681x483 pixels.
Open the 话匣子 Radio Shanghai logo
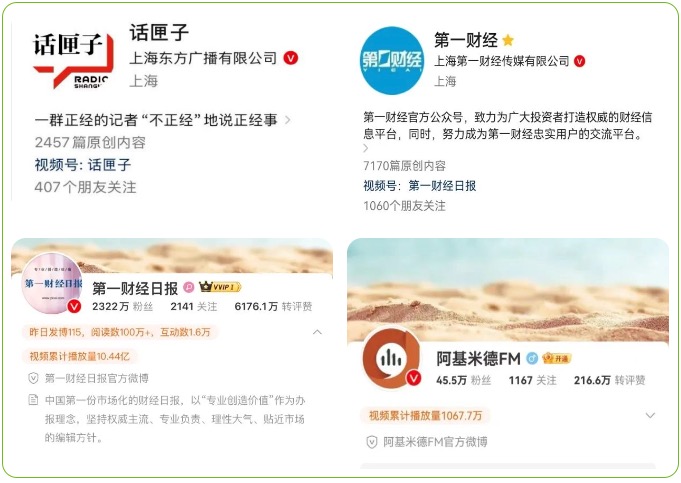(73, 61)
